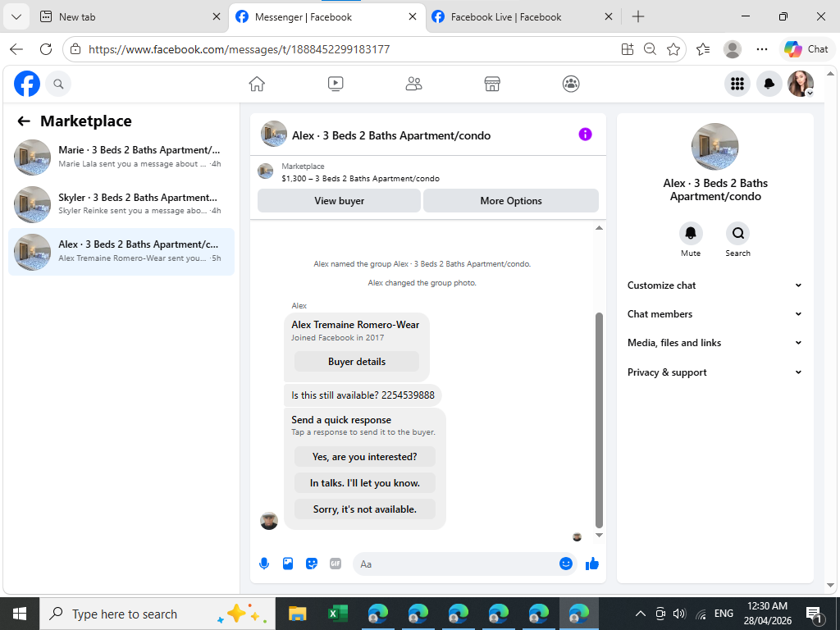840x630 pixels.
Task: Open the emoji picker smiley icon
Action: pyautogui.click(x=566, y=564)
